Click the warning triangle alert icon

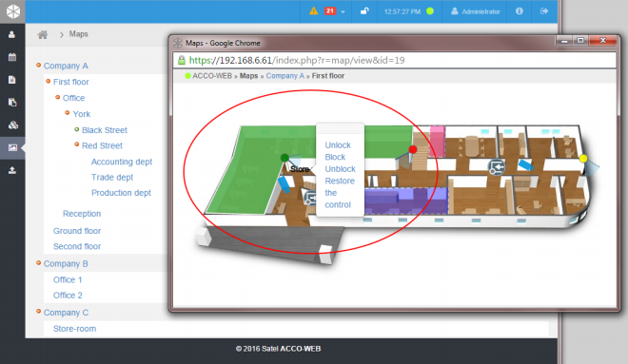click(314, 11)
